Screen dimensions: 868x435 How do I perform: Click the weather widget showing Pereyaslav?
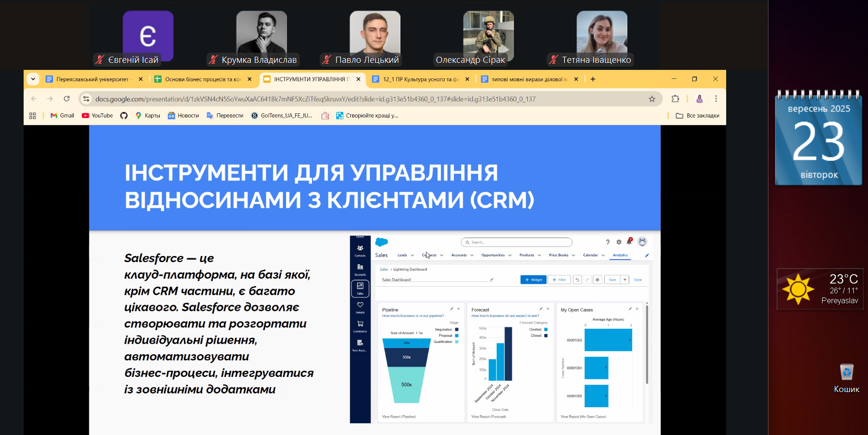820,289
